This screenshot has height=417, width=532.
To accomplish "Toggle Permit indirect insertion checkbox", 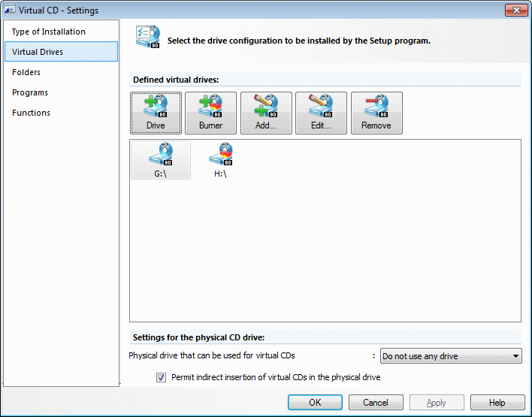I will 161,377.
